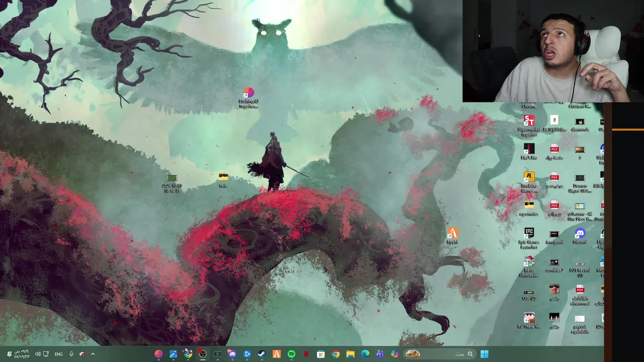Open File Explorer from the taskbar
The image size is (644, 362).
click(350, 354)
